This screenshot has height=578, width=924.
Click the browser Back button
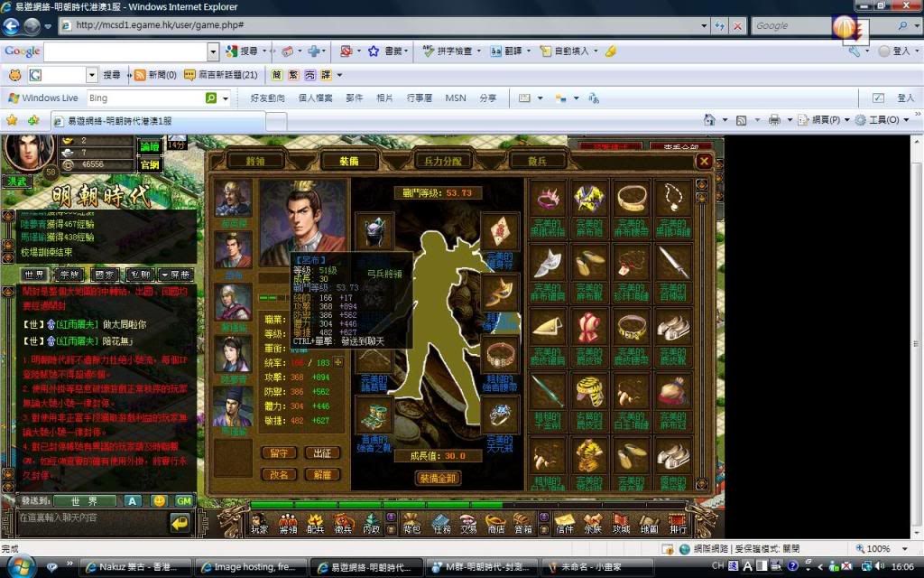pyautogui.click(x=11, y=26)
